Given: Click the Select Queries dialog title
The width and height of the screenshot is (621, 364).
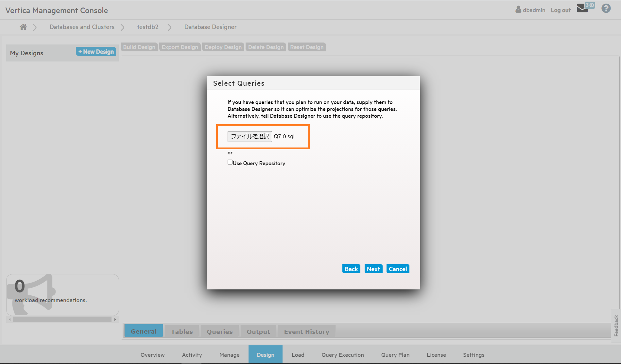Looking at the screenshot, I should (x=239, y=83).
